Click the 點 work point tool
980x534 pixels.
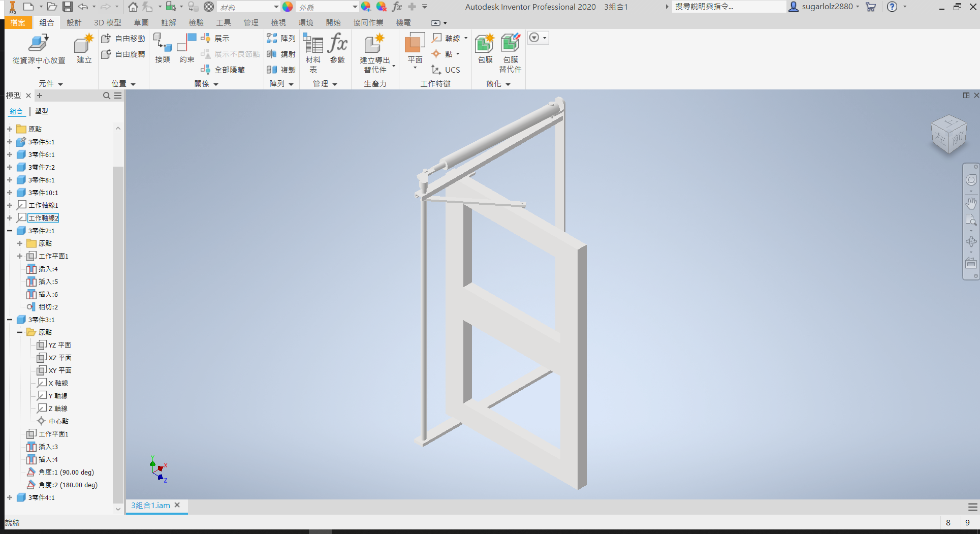[442, 54]
